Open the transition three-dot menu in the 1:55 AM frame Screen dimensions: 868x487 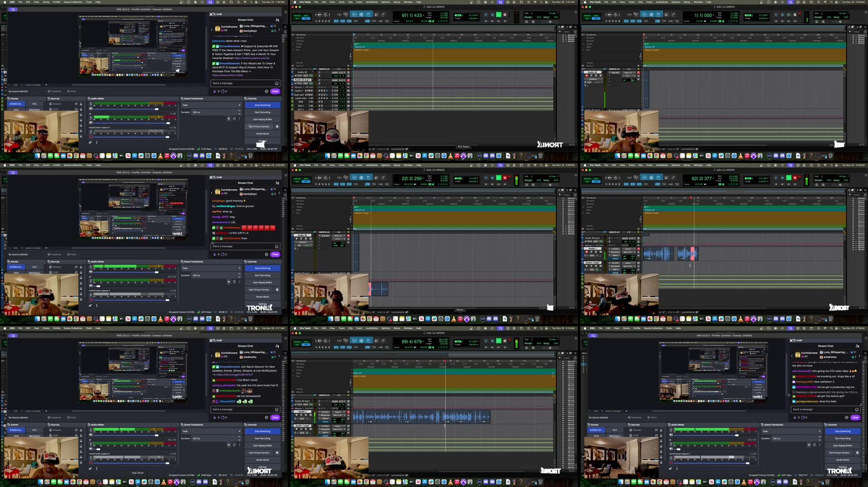(239, 119)
